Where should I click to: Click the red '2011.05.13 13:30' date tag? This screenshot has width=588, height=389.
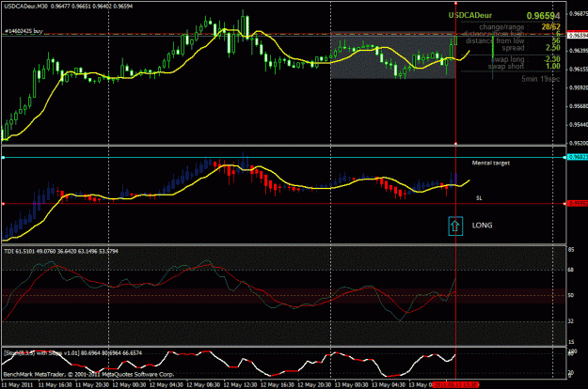[x=455, y=385]
